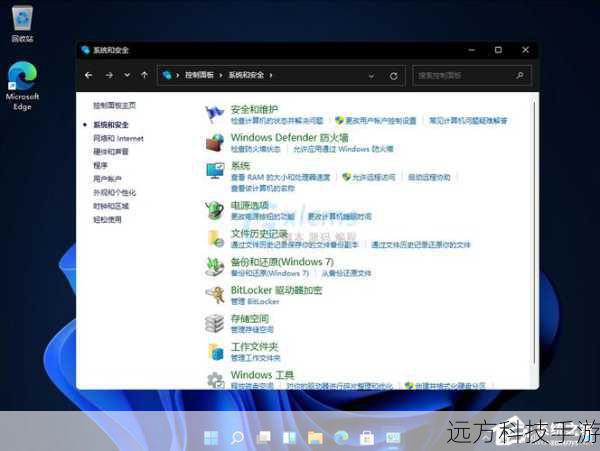Select 用户帐户 in sidebar
Screen dimensions: 600x451
108,179
